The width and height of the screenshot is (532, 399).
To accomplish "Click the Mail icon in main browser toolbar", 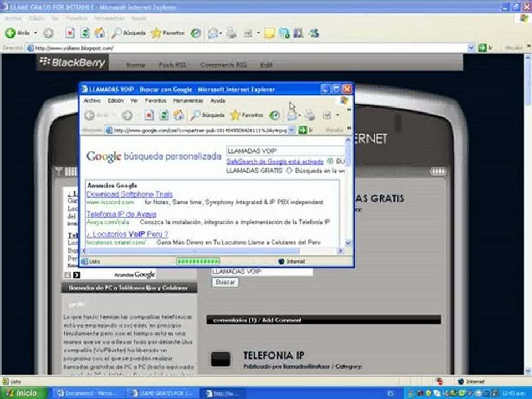I will click(213, 33).
